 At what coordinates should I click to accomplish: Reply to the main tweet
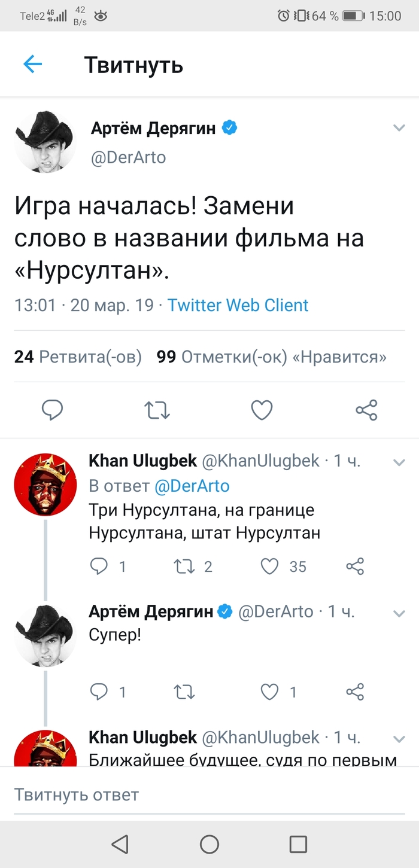click(53, 410)
